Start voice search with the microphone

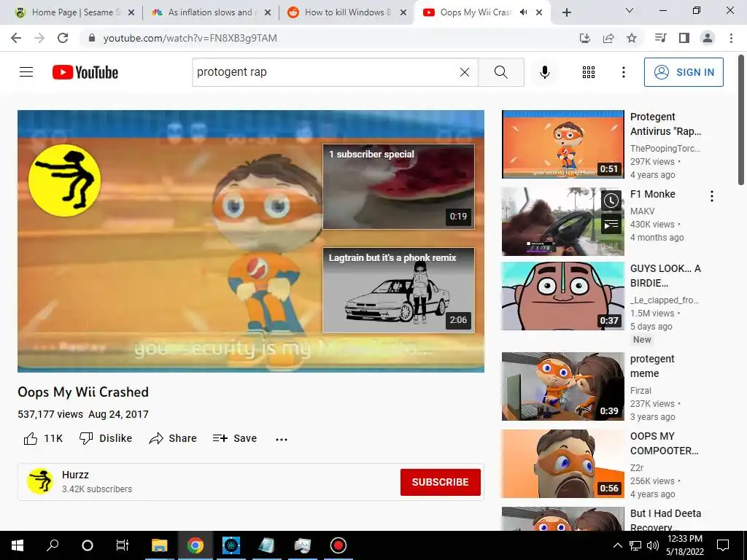[544, 72]
